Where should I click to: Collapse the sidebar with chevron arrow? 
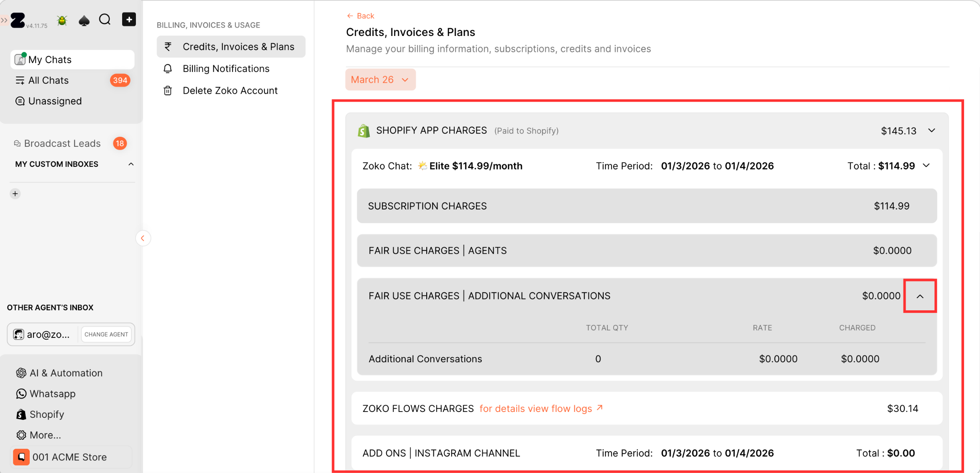pyautogui.click(x=143, y=238)
